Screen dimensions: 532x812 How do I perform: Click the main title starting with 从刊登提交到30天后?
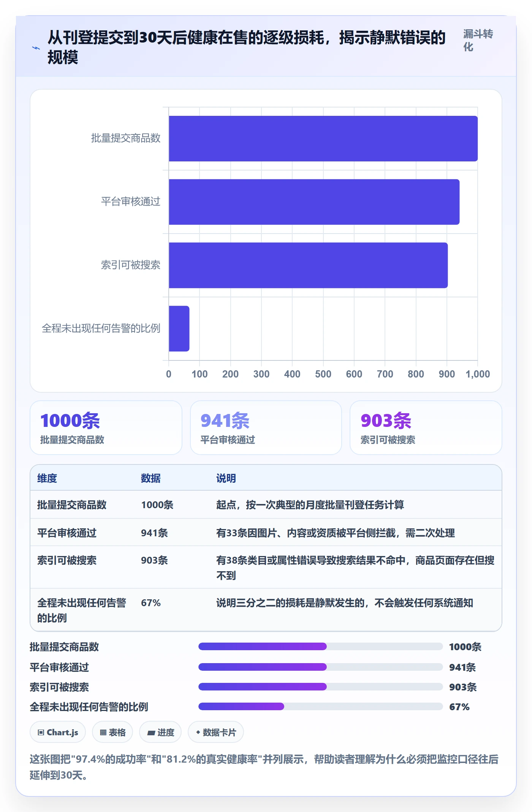[247, 47]
